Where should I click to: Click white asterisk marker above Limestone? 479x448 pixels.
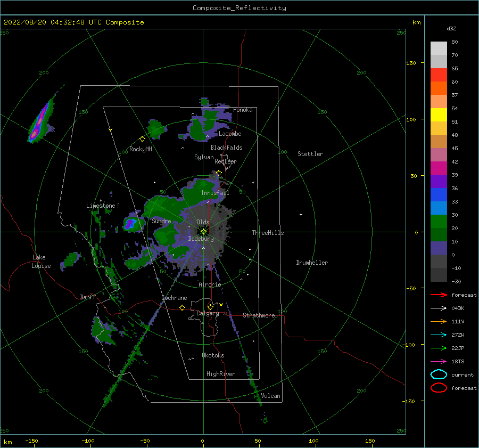[101, 201]
